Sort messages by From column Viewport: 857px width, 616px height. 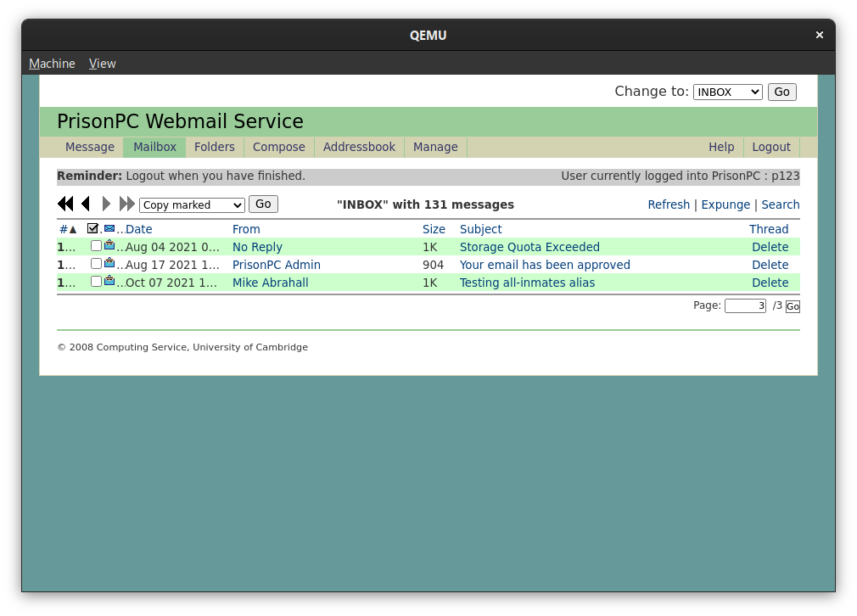tap(246, 230)
